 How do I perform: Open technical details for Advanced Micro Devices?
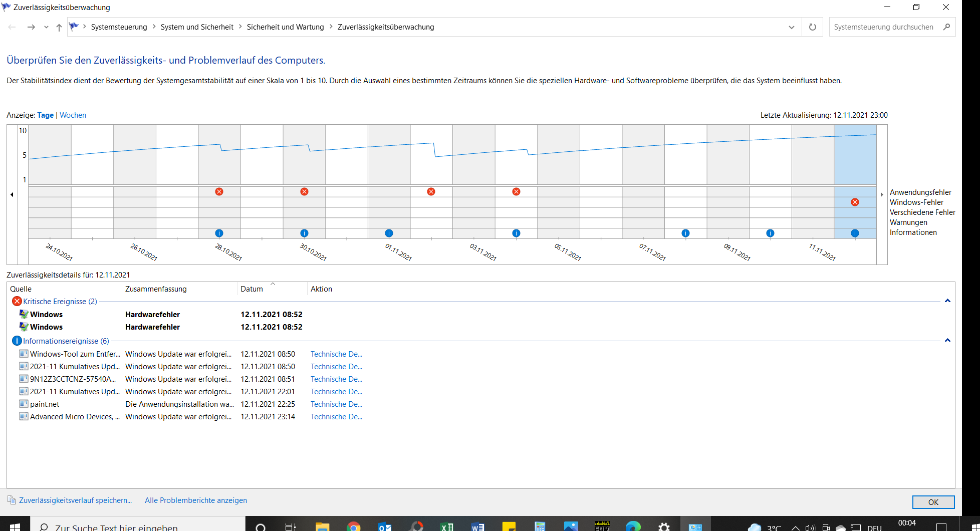336,417
